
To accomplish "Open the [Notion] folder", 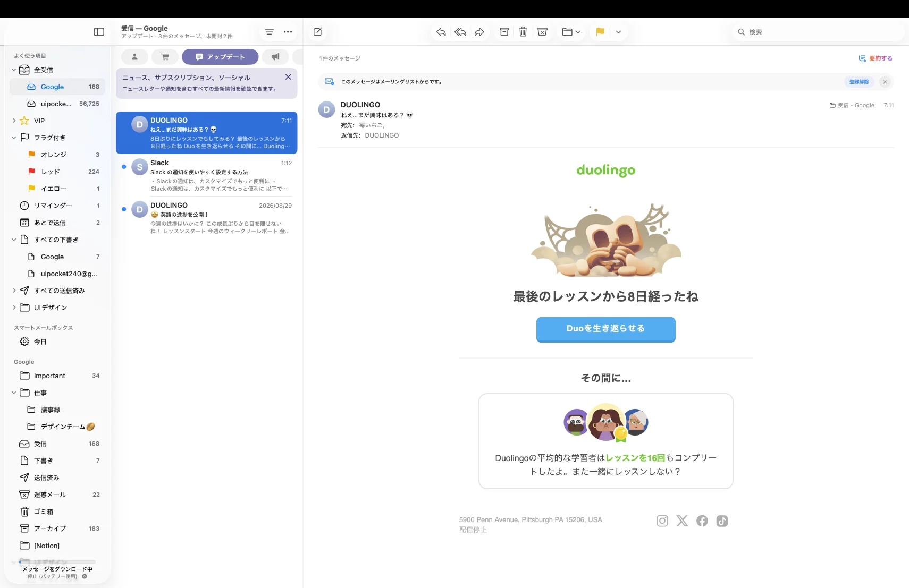I will pyautogui.click(x=57, y=546).
